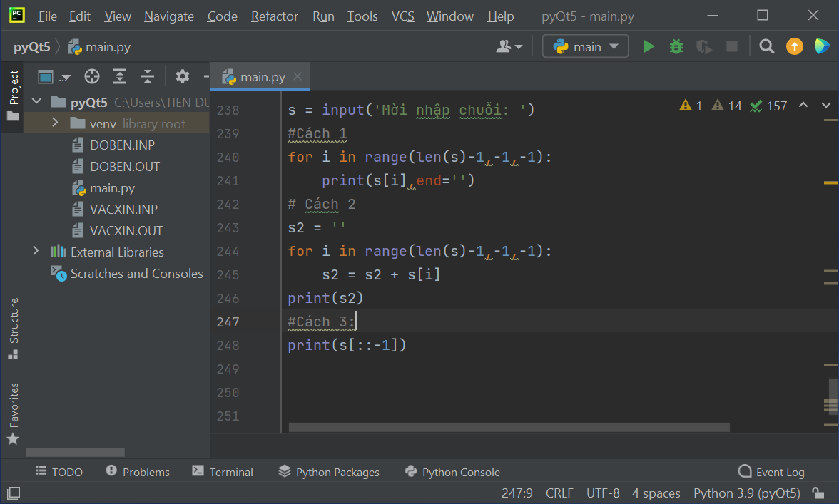Switch Python 3.9 (pyQt5) interpreter

(746, 493)
